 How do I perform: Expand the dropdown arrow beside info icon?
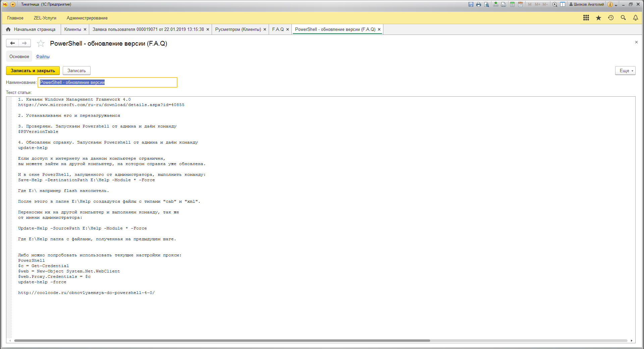pos(616,5)
